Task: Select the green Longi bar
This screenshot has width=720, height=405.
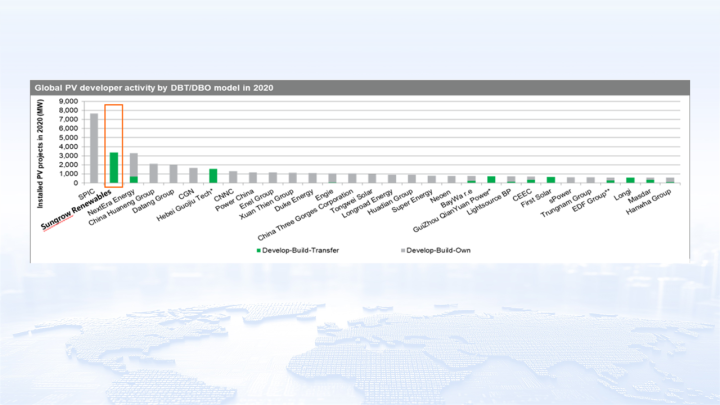Action: 630,180
